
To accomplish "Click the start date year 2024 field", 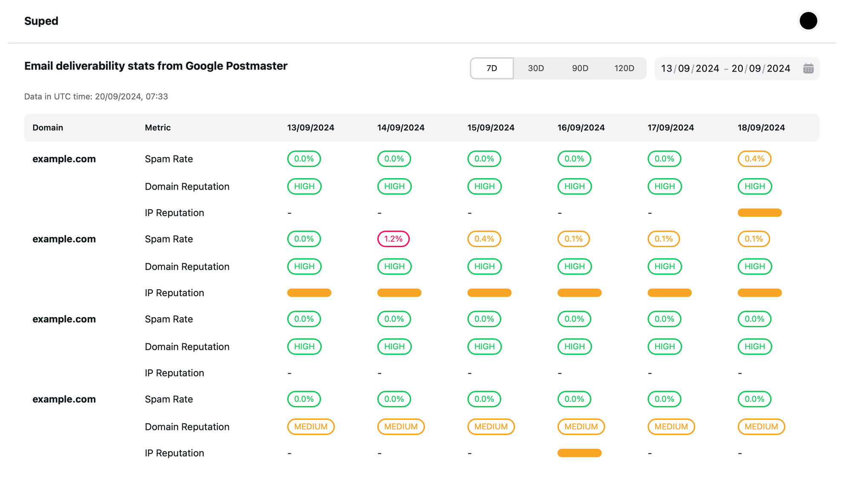I will 707,69.
